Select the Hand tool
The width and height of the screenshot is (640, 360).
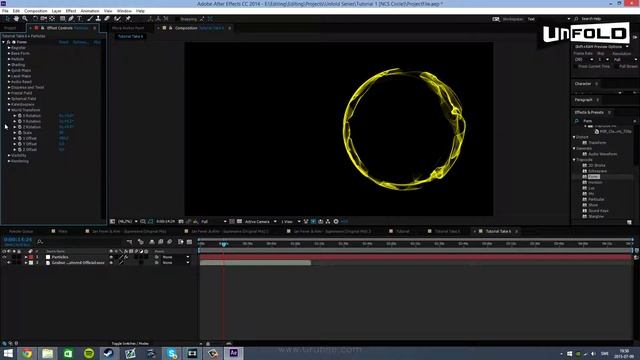click(x=16, y=19)
